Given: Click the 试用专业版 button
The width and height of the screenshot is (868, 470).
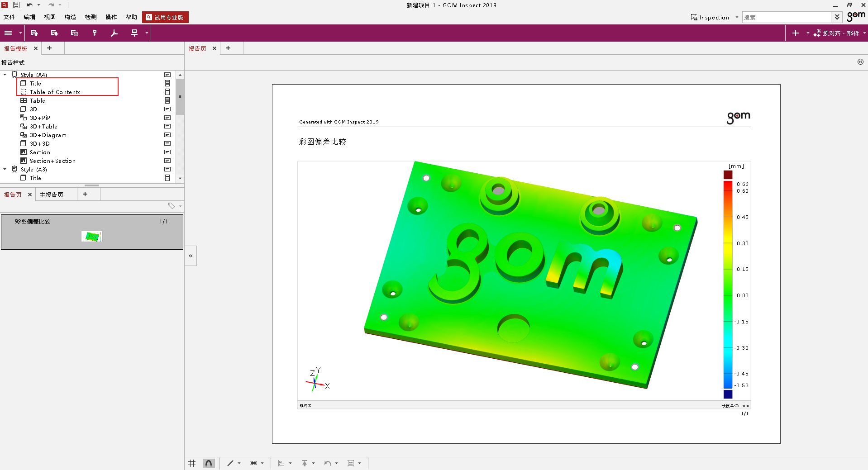Looking at the screenshot, I should coord(165,17).
